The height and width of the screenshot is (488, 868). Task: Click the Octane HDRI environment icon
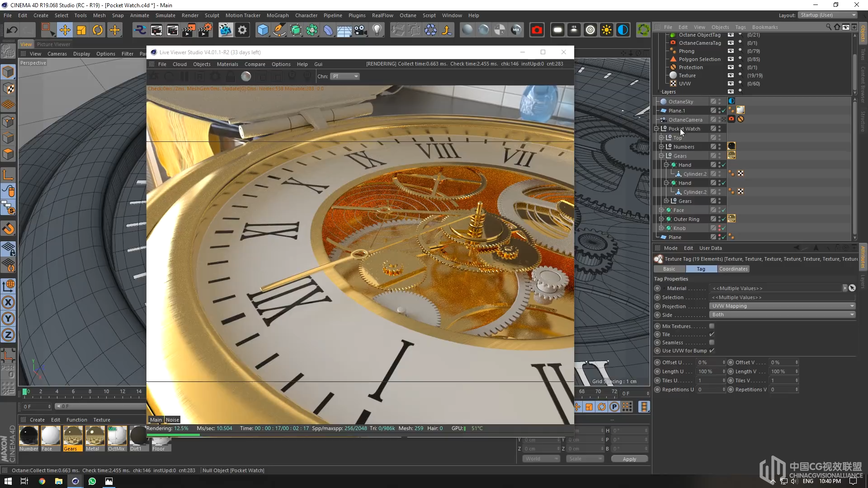[623, 30]
